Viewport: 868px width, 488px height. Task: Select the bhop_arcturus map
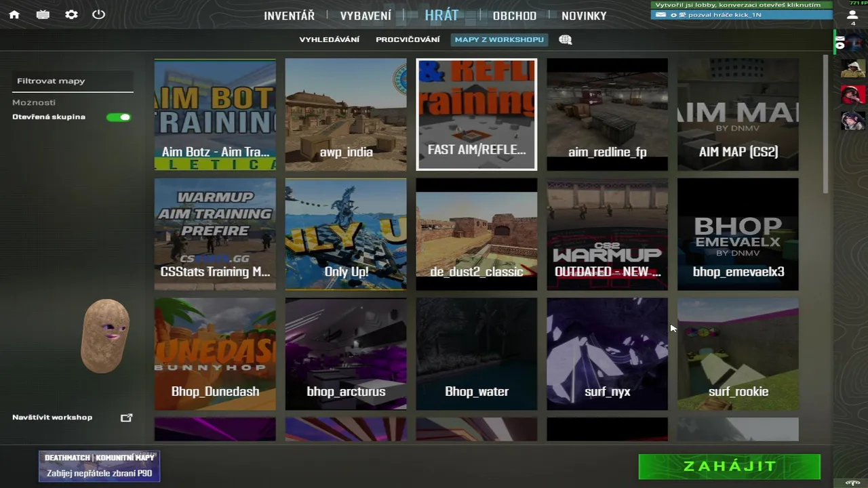[346, 354]
